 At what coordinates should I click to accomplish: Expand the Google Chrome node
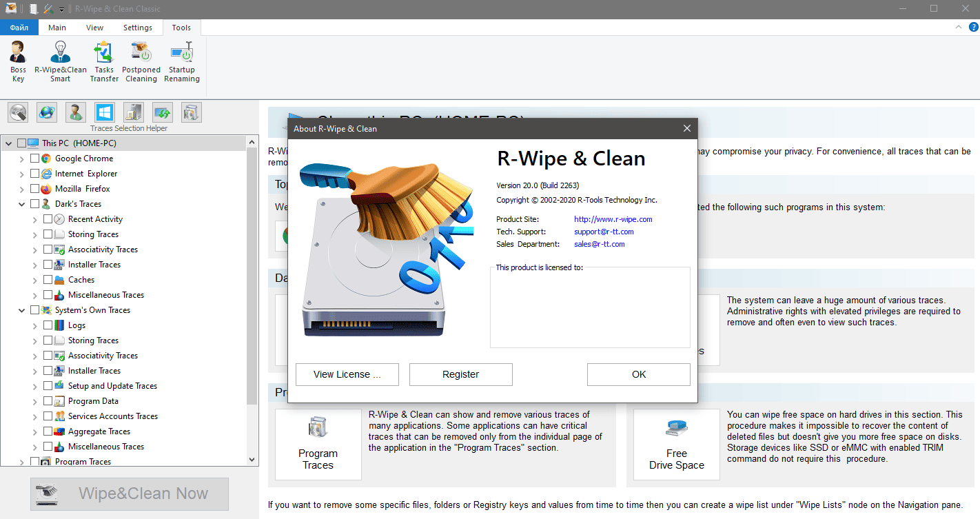[x=22, y=159]
